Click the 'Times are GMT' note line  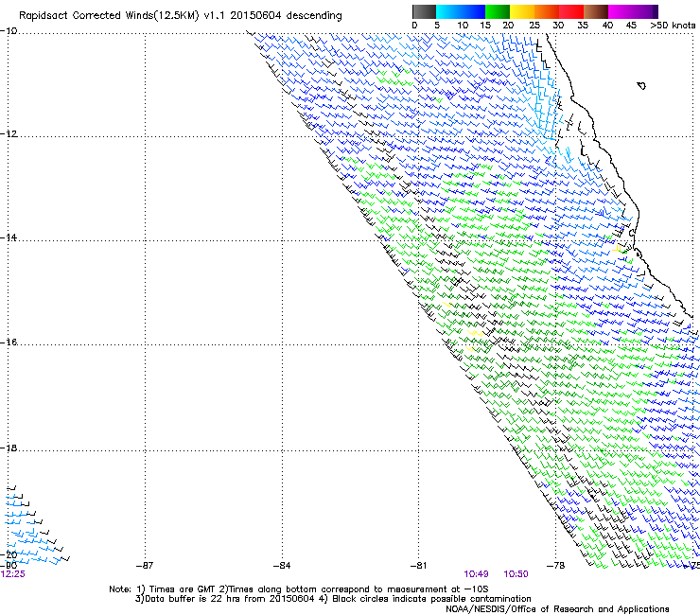pos(298,589)
